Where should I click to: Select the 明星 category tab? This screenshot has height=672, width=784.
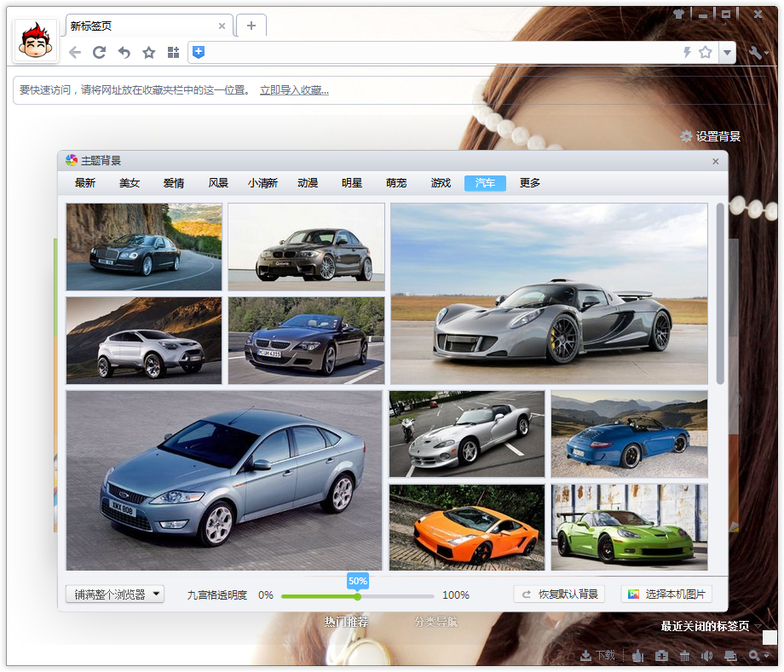pyautogui.click(x=352, y=183)
